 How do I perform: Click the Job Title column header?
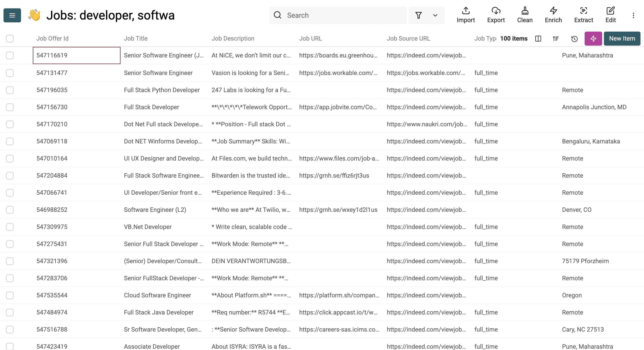coord(136,39)
